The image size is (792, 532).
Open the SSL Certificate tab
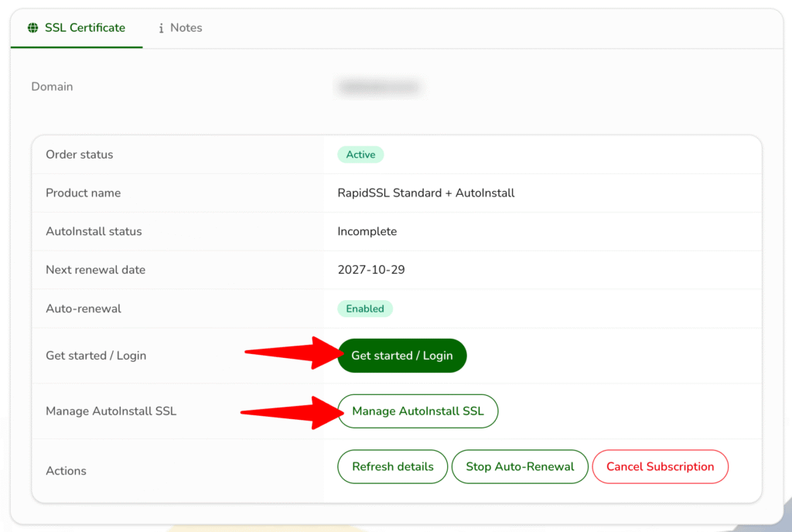(x=77, y=28)
